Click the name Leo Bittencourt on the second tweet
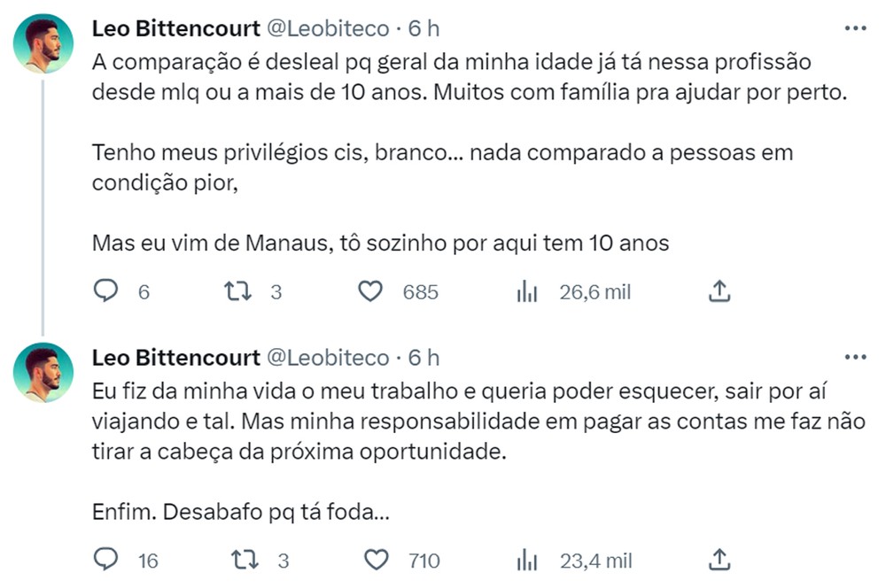The image size is (886, 588). (x=175, y=359)
